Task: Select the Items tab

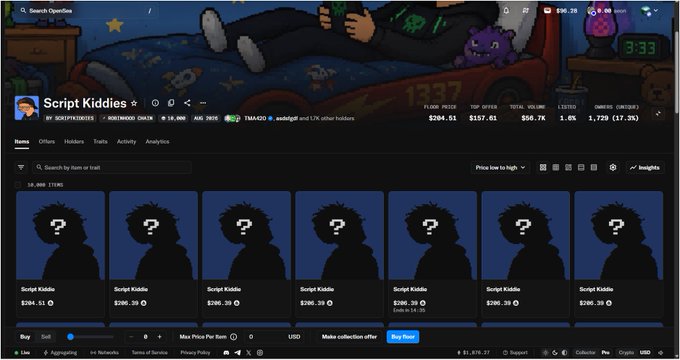Action: tap(22, 141)
